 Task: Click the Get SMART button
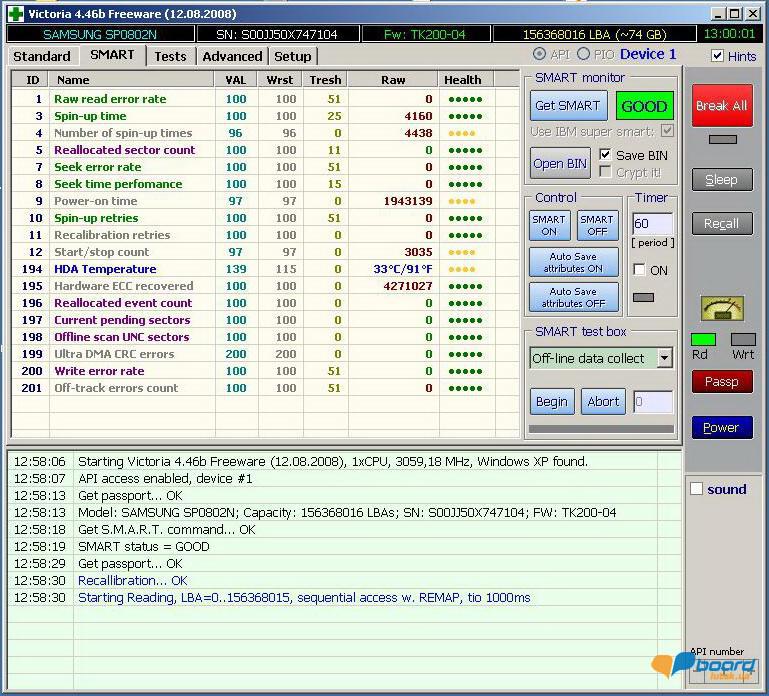567,106
